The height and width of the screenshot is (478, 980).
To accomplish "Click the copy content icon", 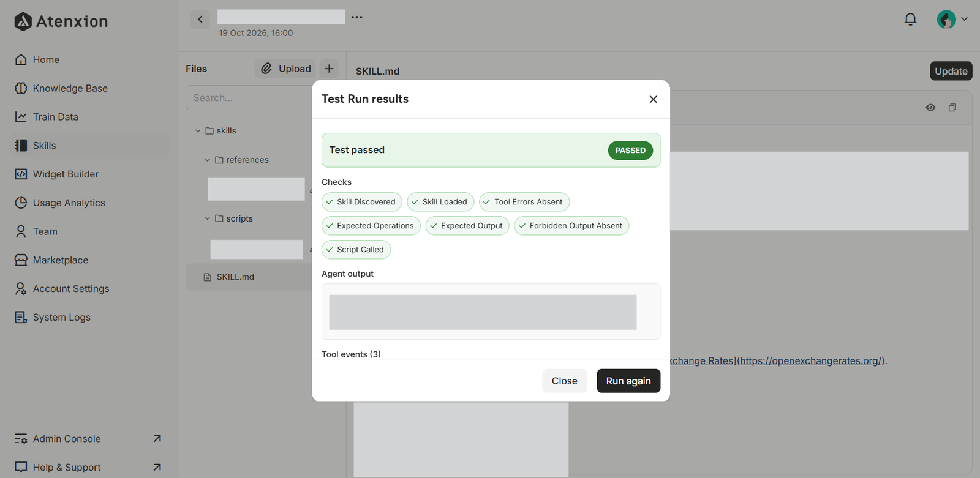I will 952,108.
